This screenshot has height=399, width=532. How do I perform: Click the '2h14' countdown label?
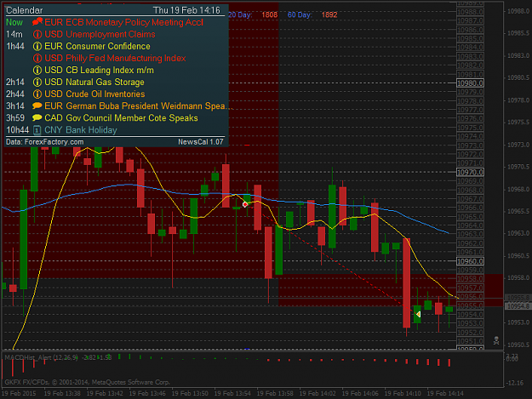[x=15, y=82]
